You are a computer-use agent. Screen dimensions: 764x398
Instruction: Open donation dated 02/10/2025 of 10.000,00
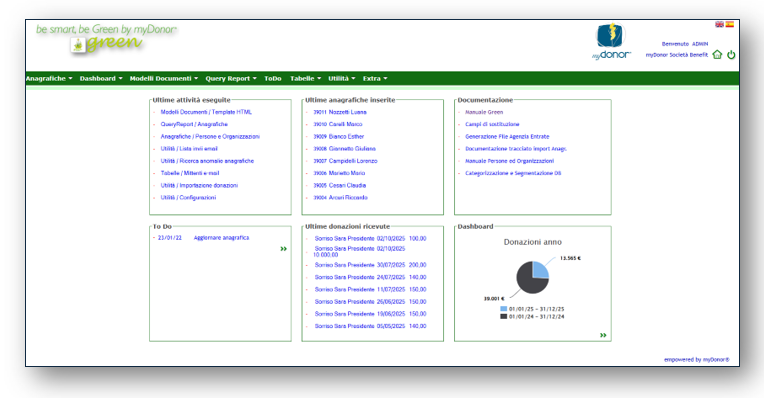pyautogui.click(x=359, y=251)
